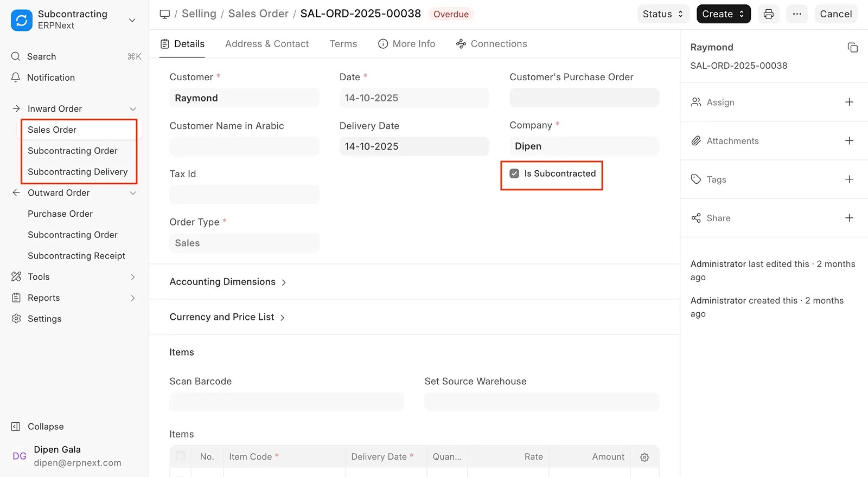Click the Inward Order arrow icon
868x477 pixels.
coord(16,108)
